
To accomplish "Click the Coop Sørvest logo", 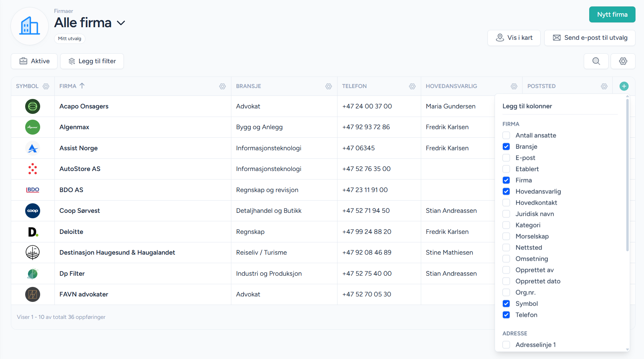I will coord(33,211).
